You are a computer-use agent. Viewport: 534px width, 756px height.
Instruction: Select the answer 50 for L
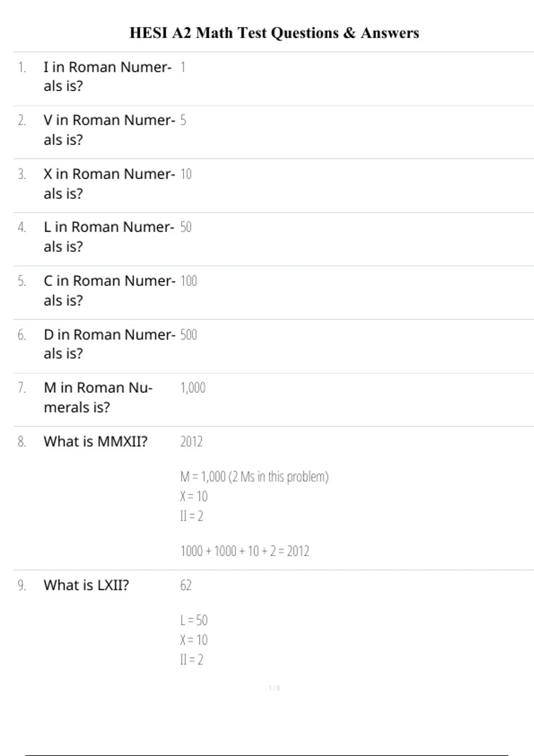186,227
